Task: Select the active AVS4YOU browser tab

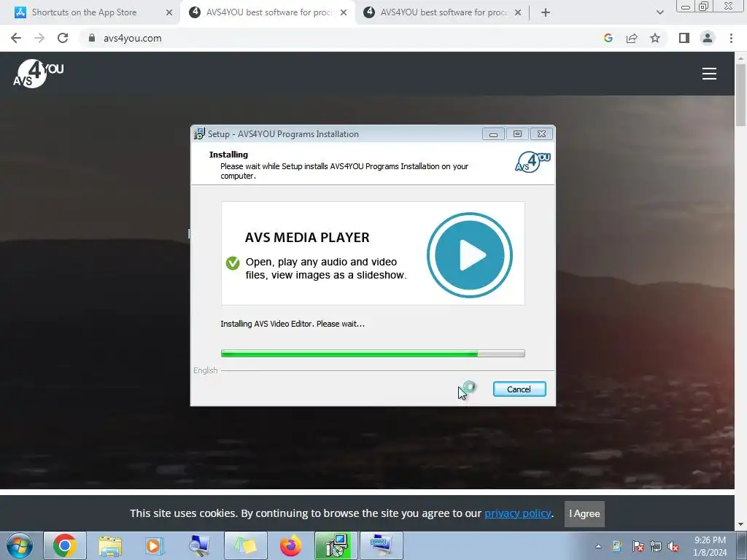Action: (268, 12)
